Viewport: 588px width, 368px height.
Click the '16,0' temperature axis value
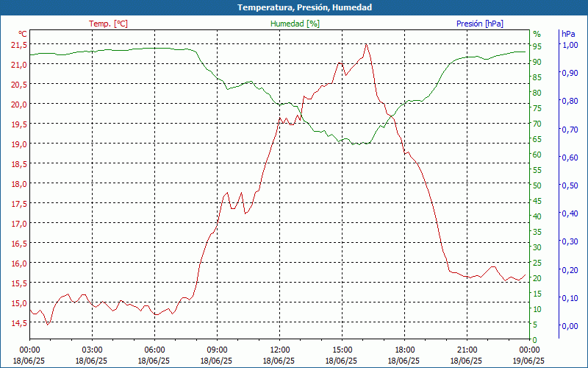[20, 263]
